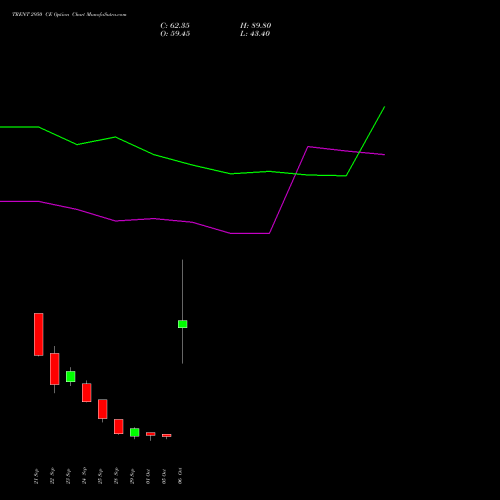The image size is (500, 500).
Task: Click the green indicator line's rising end point
Action: click(385, 107)
